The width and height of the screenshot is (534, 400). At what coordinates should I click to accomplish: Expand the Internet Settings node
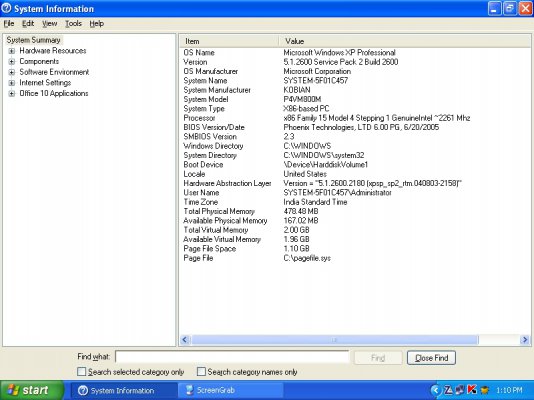coord(12,83)
